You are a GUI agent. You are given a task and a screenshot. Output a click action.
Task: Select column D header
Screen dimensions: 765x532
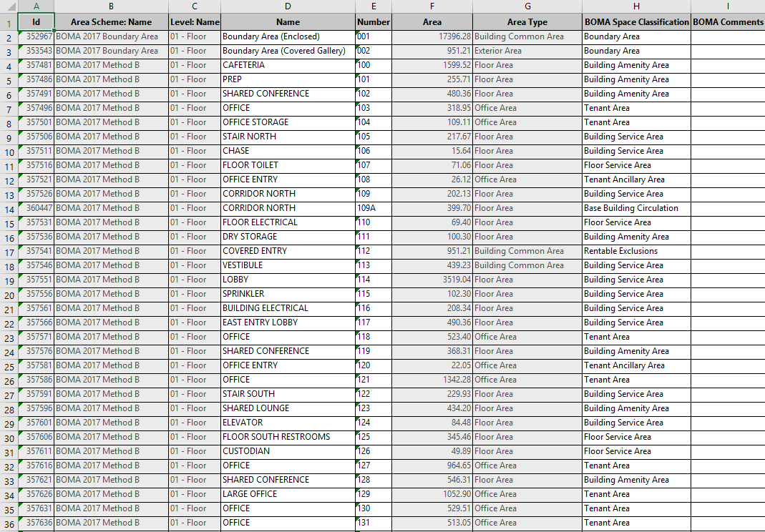288,6
